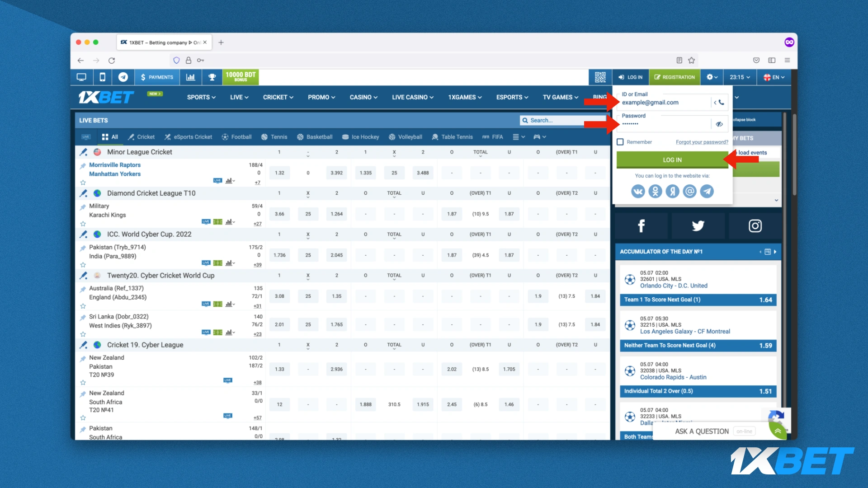Log in via the VK social icon
Image resolution: width=868 pixels, height=488 pixels.
(638, 192)
